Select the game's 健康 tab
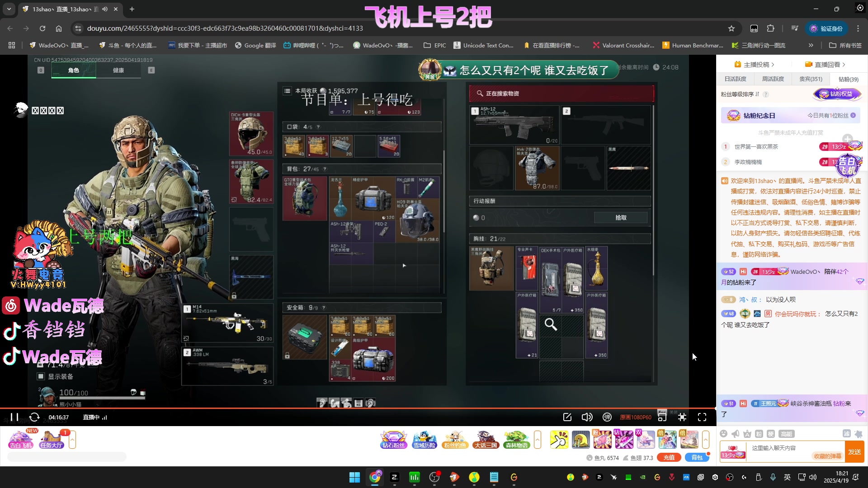The height and width of the screenshot is (488, 868). [118, 70]
